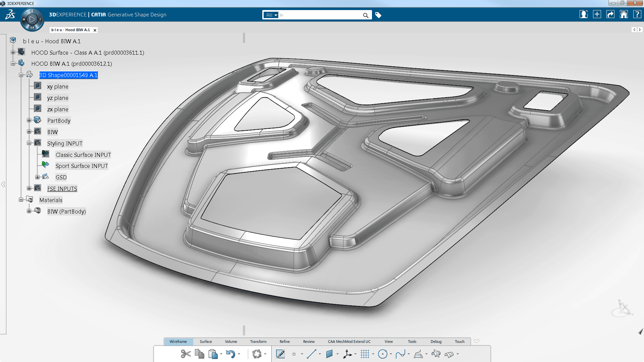Click the Undo arrow icon
The image size is (644, 362).
pos(230,354)
